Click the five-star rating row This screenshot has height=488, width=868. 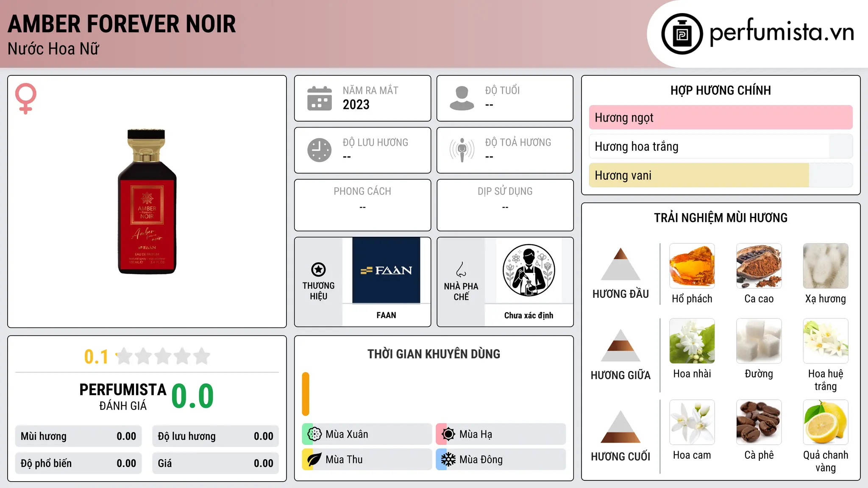[x=163, y=356]
